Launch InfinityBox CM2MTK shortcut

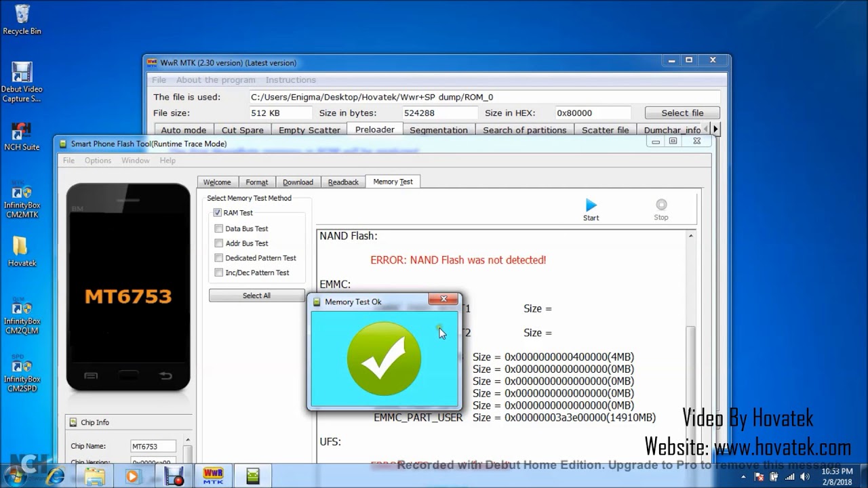click(x=22, y=200)
